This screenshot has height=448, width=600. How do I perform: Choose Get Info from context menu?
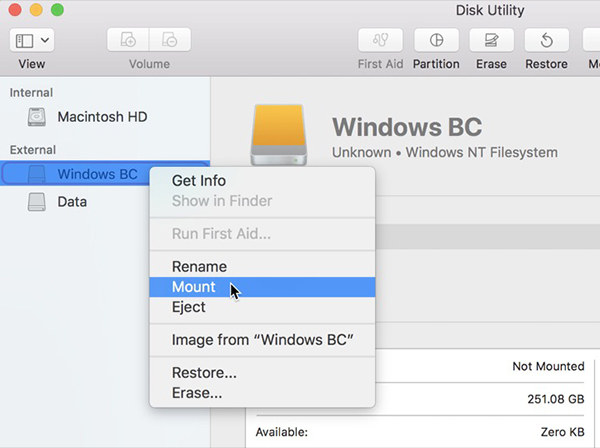(199, 181)
